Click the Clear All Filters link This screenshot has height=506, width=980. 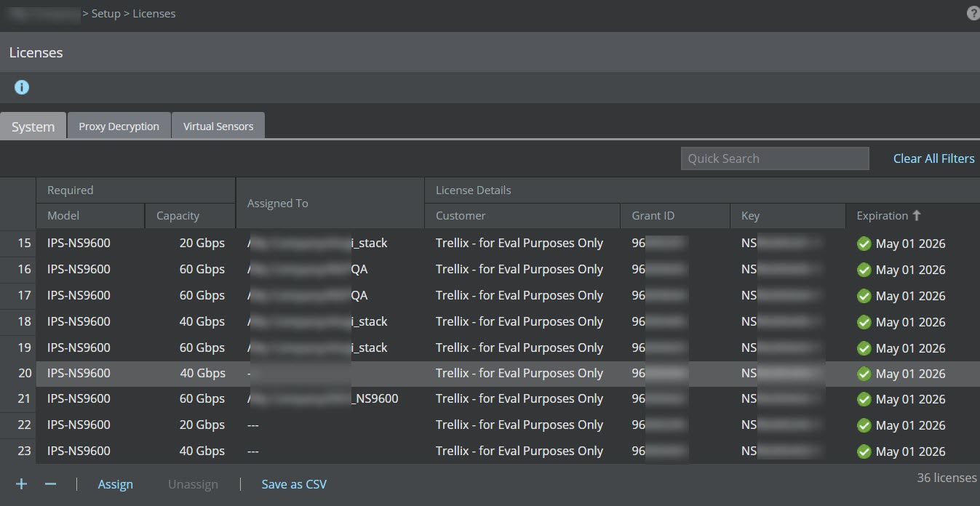coord(934,158)
